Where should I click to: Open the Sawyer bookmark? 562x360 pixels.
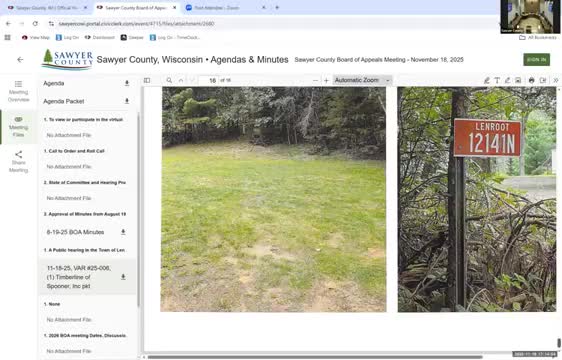[x=132, y=37]
